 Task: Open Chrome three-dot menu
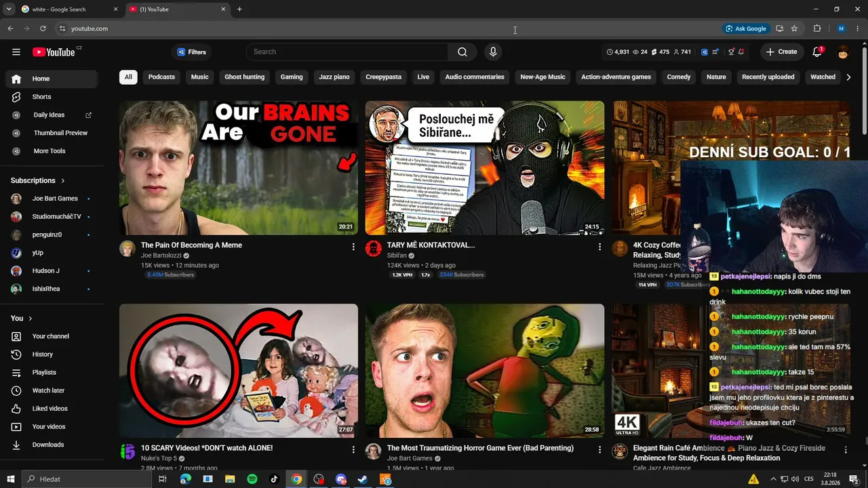857,28
